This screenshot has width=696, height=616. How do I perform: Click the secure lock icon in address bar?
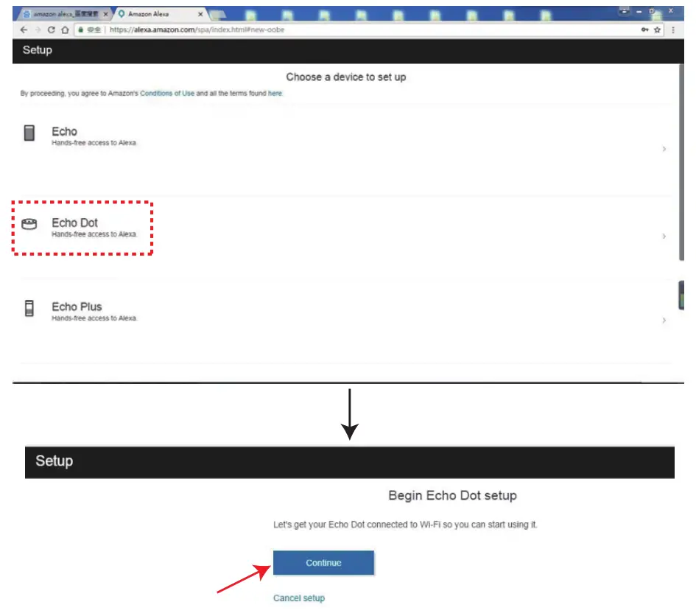tap(81, 29)
